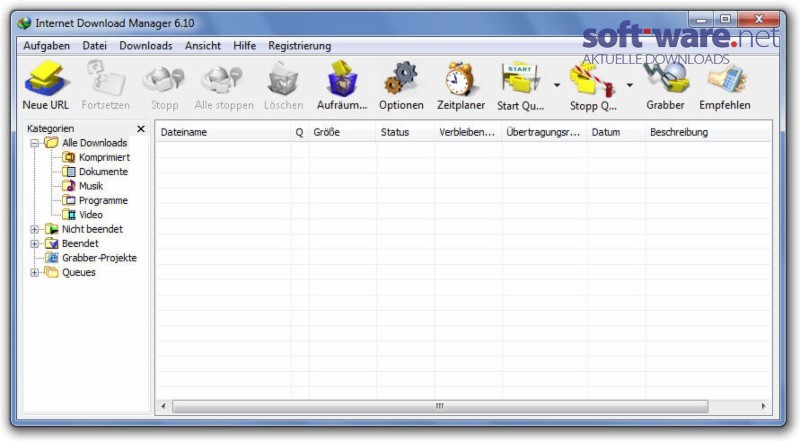Viewport: 800px width, 441px height.
Task: Close the Kategorien panel
Action: 141,129
